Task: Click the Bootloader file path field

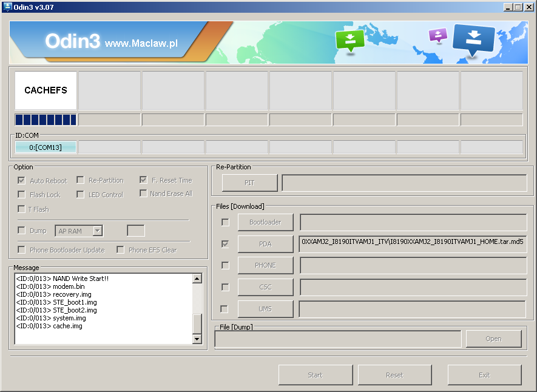Action: pyautogui.click(x=413, y=222)
